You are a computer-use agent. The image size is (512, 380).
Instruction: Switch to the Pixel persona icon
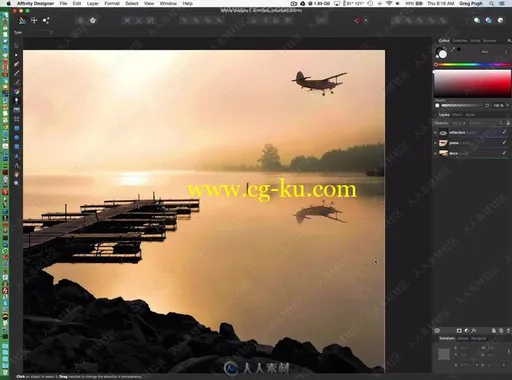point(34,20)
